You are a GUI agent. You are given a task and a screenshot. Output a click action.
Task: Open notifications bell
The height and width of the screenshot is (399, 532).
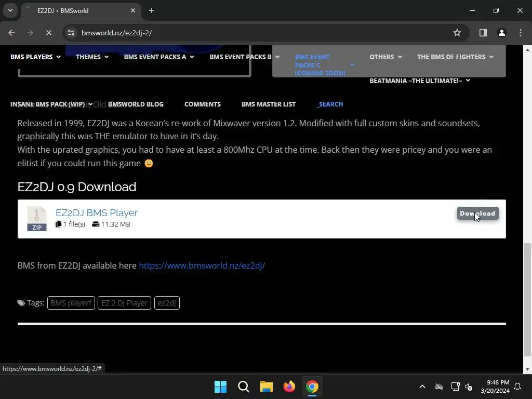pyautogui.click(x=518, y=387)
